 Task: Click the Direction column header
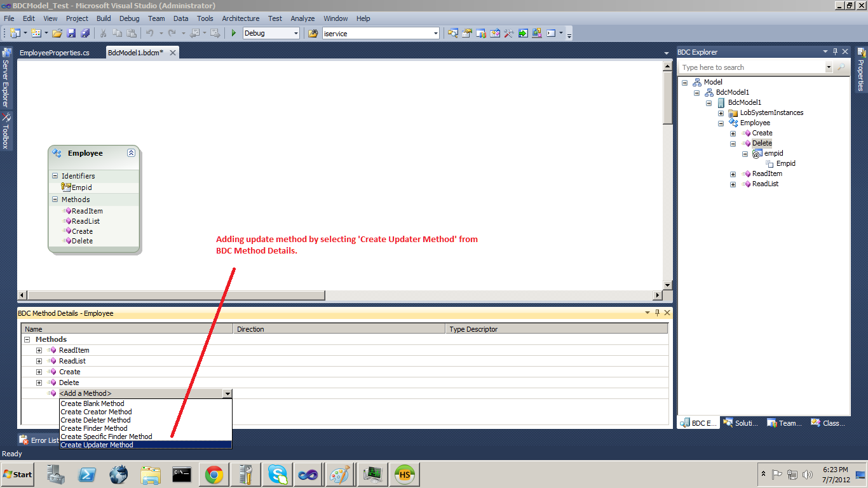[339, 329]
